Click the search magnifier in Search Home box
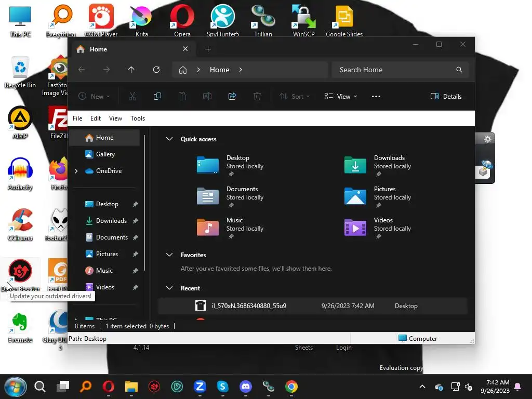 tap(459, 70)
